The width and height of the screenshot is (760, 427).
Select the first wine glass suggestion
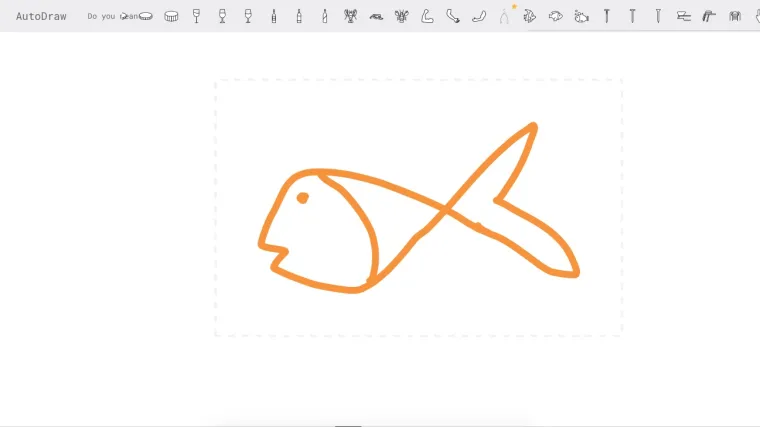tap(196, 16)
